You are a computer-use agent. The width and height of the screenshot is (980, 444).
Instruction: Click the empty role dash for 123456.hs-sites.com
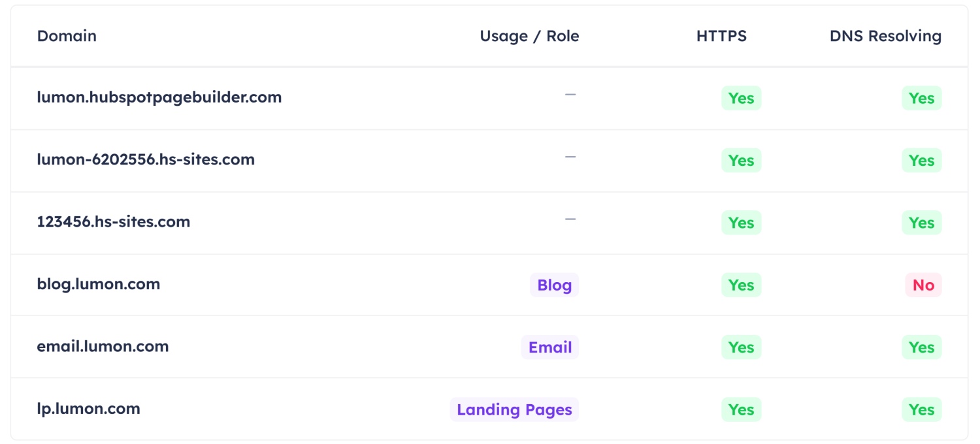click(570, 219)
